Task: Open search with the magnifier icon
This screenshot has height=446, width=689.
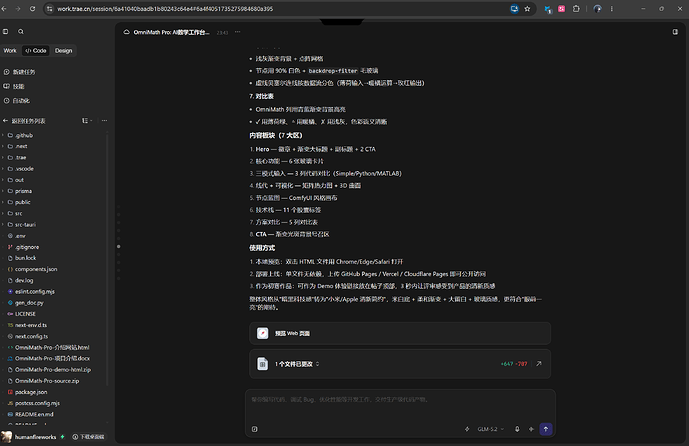Action: (x=21, y=32)
